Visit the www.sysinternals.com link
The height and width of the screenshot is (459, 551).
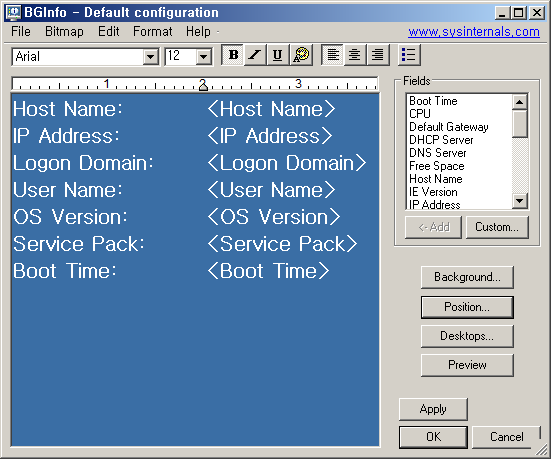coord(474,32)
